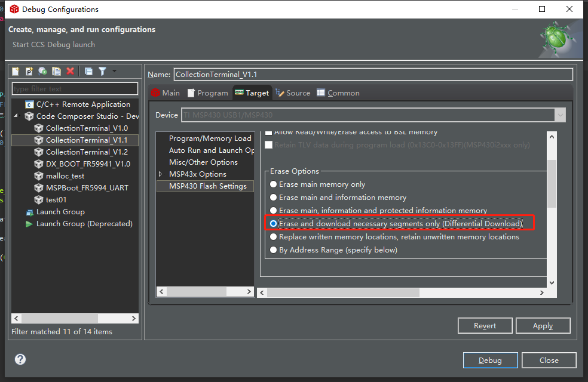588x382 pixels.
Task: Open the filter dropdown arrow in toolbar
Action: (114, 71)
